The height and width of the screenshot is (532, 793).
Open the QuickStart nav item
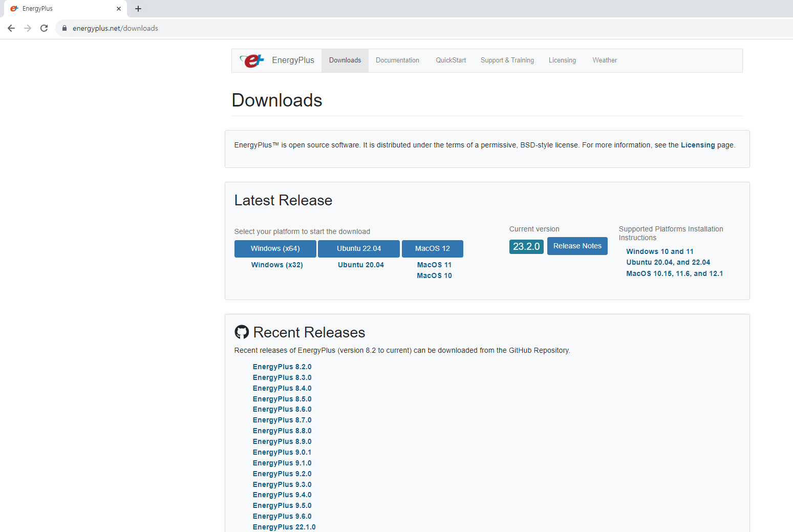pyautogui.click(x=451, y=60)
